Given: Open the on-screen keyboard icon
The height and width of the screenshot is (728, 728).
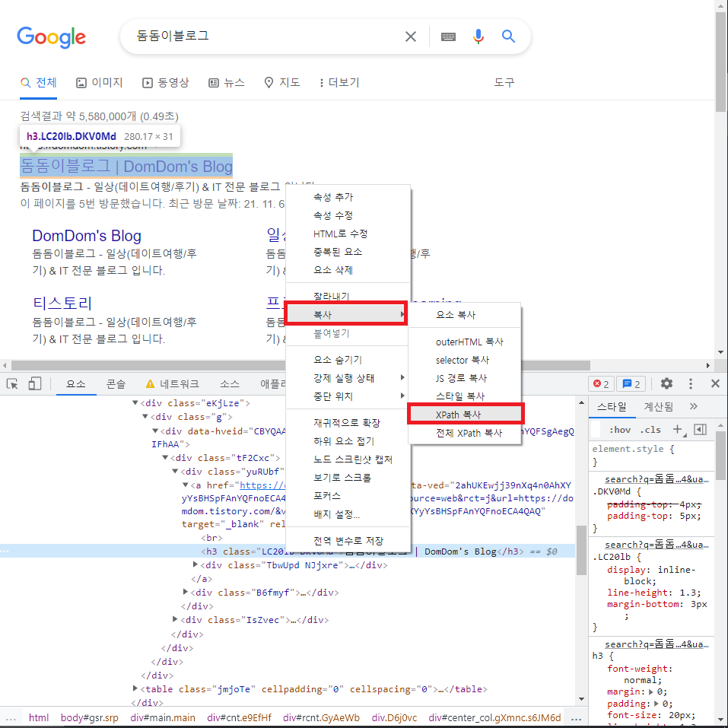Looking at the screenshot, I should (x=448, y=37).
